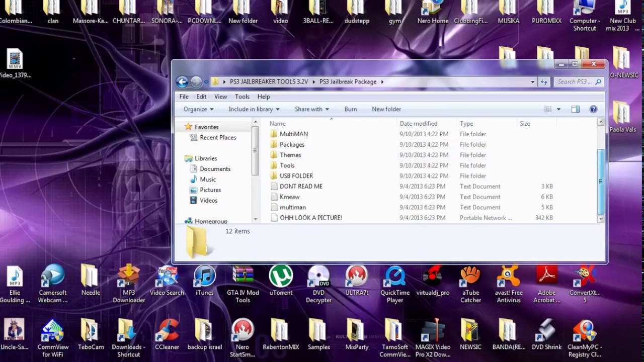This screenshot has height=362, width=644.
Task: Click the Explorer Help question-mark icon
Action: point(593,109)
